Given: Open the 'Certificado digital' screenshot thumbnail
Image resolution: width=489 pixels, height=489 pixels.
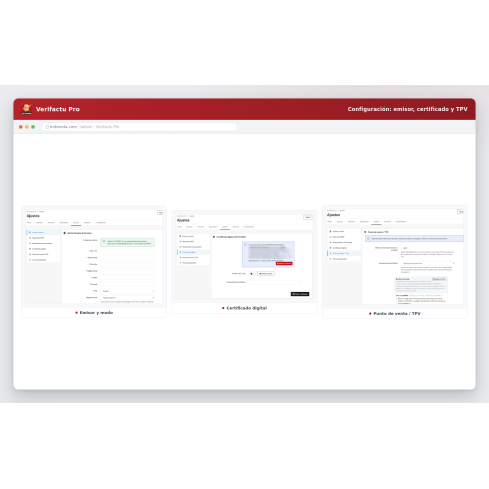Looking at the screenshot, I should [x=244, y=256].
